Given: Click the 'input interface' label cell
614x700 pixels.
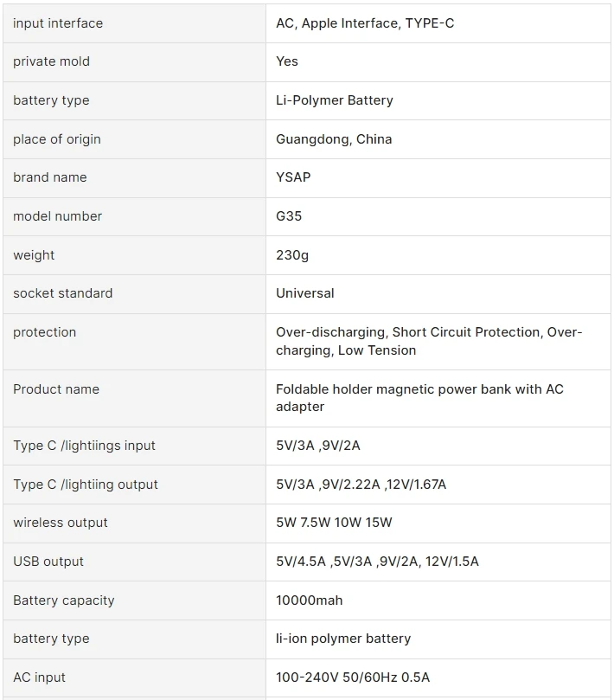Looking at the screenshot, I should click(58, 23).
